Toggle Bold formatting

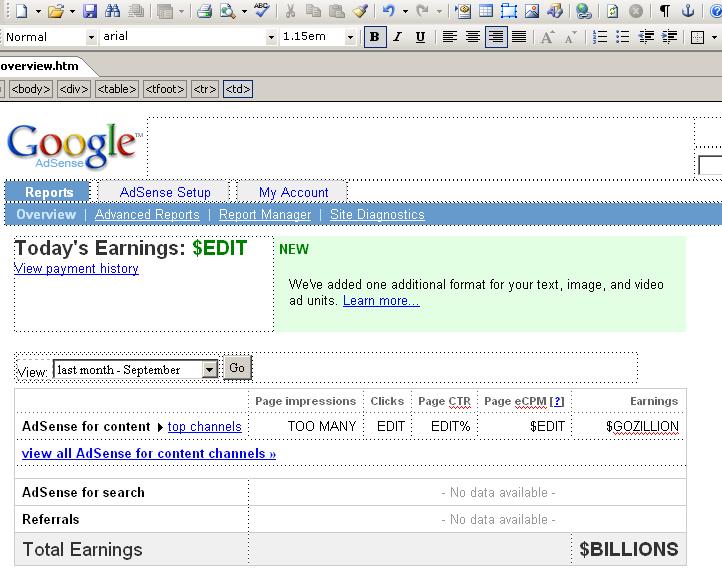[375, 37]
